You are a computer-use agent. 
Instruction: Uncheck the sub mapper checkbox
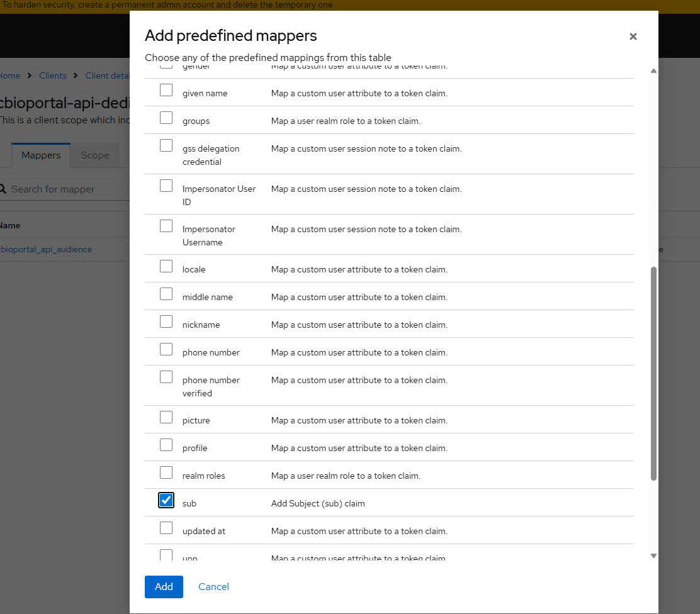[x=166, y=500]
